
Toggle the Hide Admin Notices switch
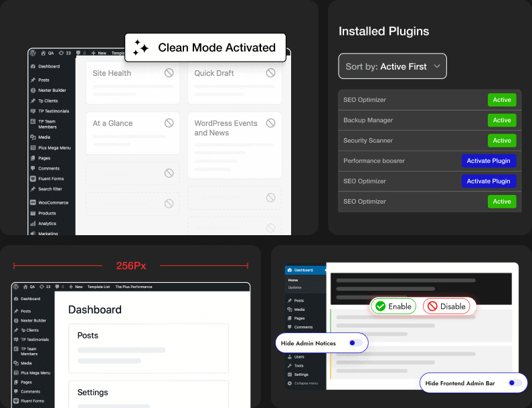click(355, 343)
